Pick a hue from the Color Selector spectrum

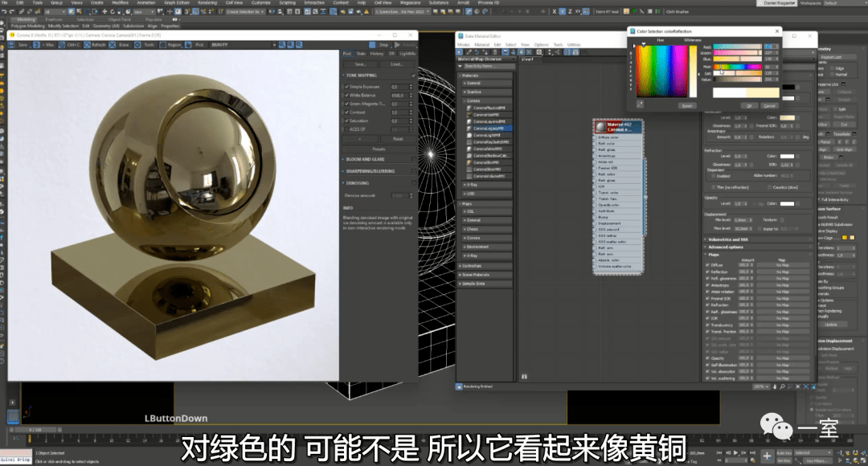pos(659,68)
